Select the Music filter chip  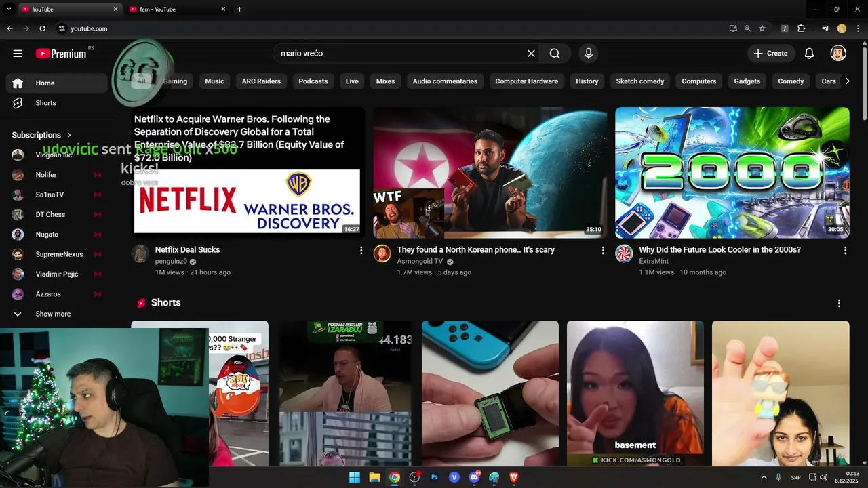(214, 81)
